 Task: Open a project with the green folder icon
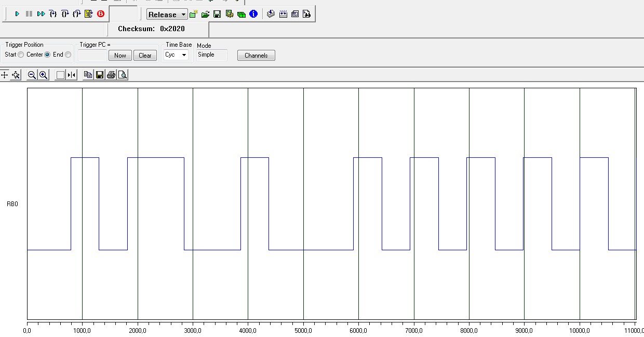(x=205, y=14)
